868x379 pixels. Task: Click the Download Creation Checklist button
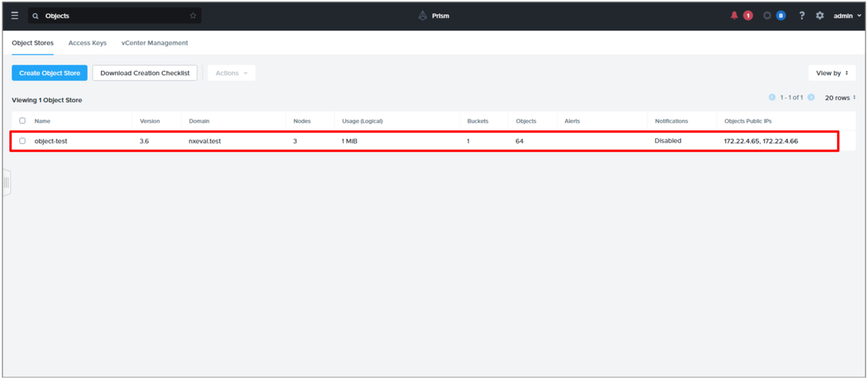(x=145, y=73)
